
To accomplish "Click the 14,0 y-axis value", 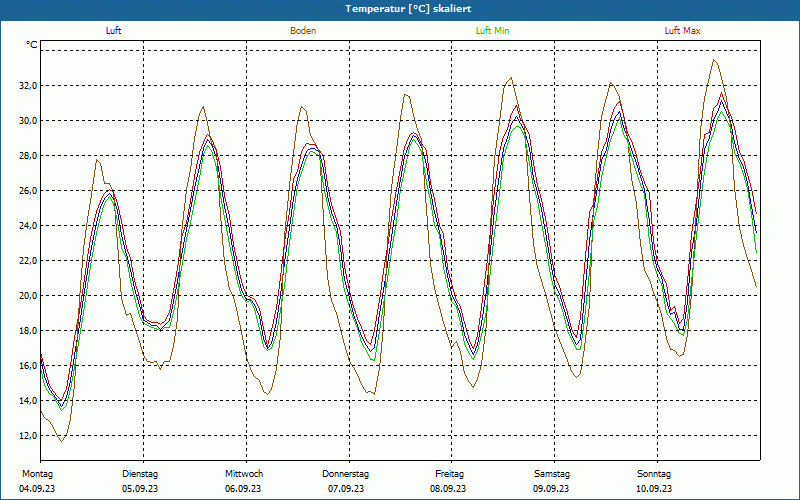I will pos(29,401).
